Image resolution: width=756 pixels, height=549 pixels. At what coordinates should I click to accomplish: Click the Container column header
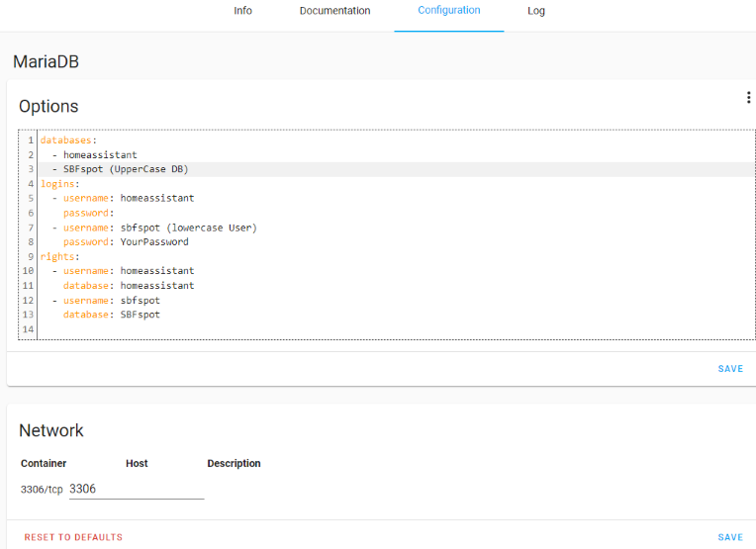point(44,463)
